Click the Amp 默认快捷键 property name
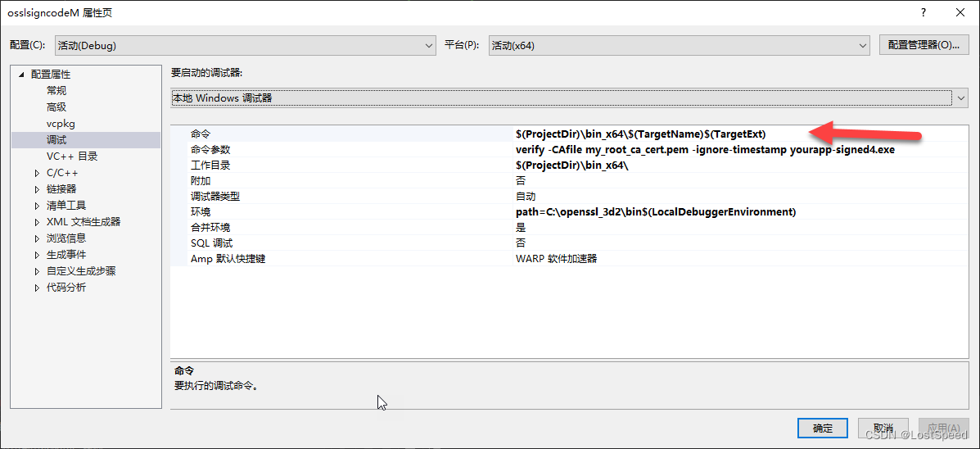 pos(228,259)
